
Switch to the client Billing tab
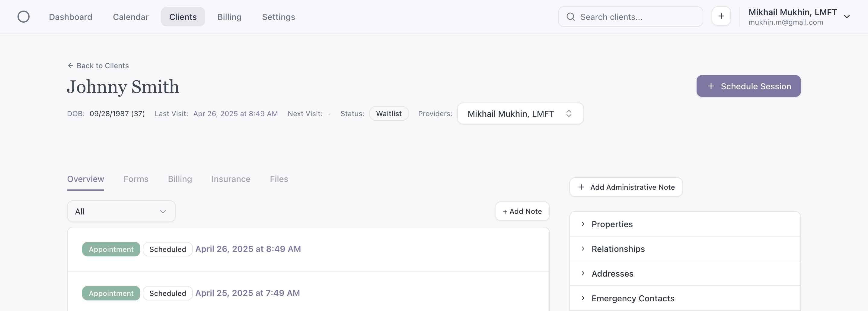click(180, 179)
